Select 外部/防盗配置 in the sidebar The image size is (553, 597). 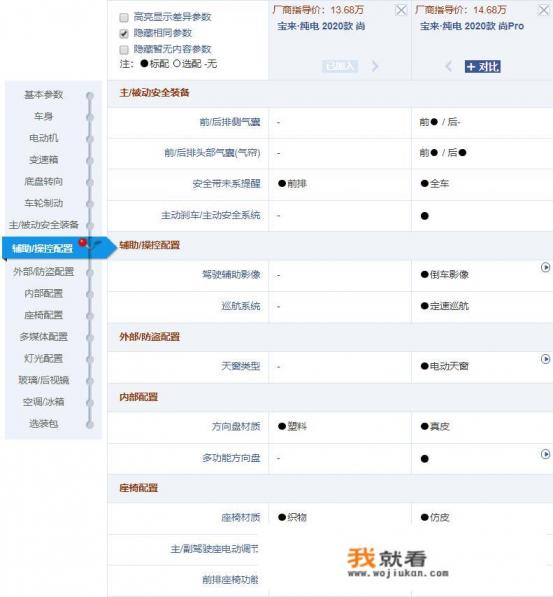pos(43,272)
